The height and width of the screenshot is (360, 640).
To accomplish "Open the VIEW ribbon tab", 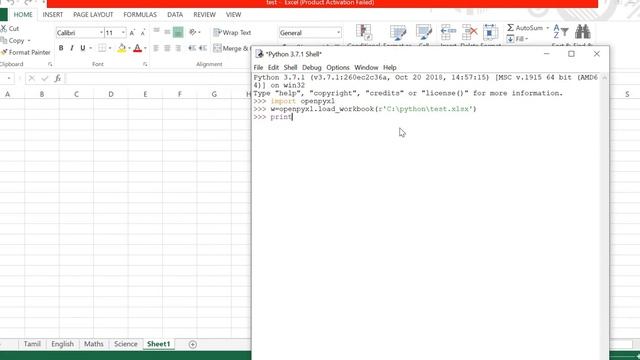I will point(233,14).
